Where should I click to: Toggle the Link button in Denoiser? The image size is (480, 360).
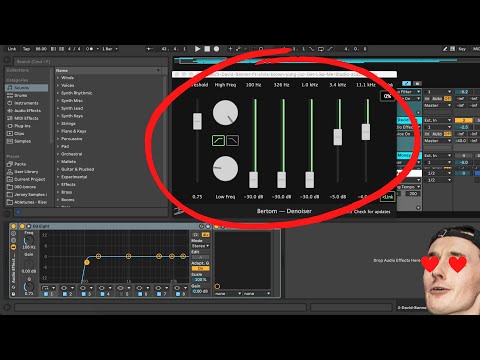pyautogui.click(x=387, y=197)
